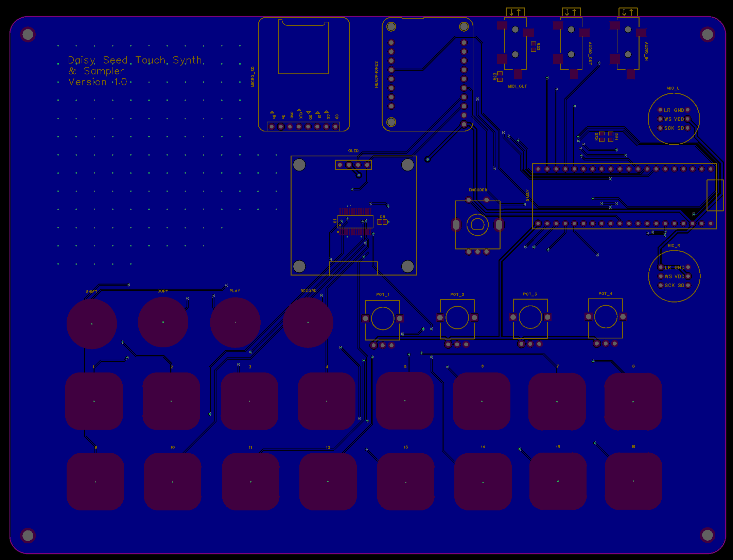Click the COPY circular touch pad
This screenshot has height=560, width=733.
pyautogui.click(x=163, y=322)
